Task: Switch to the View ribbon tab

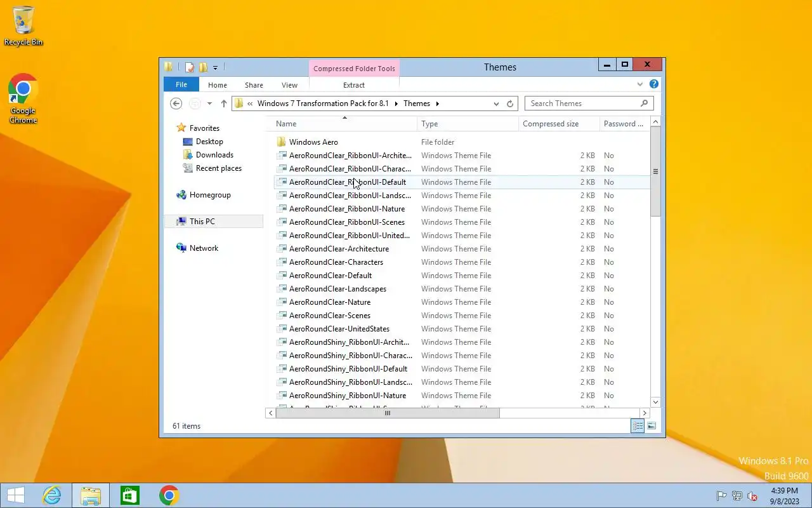Action: tap(289, 85)
